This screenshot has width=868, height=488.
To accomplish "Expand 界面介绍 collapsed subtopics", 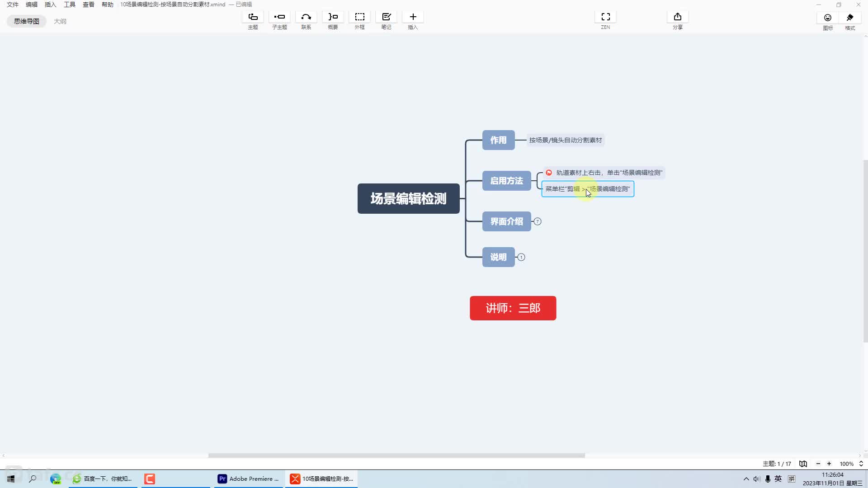I will pos(538,221).
